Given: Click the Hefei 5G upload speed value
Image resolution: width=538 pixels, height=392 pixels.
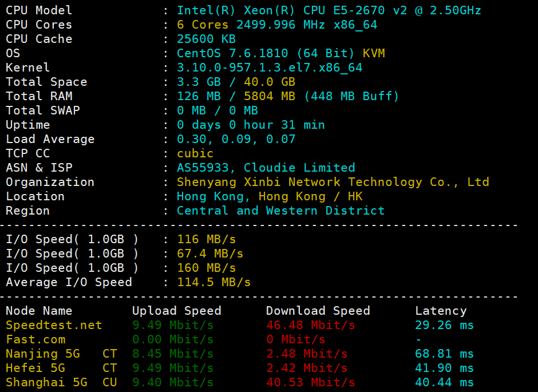Looking at the screenshot, I should click(x=172, y=368).
